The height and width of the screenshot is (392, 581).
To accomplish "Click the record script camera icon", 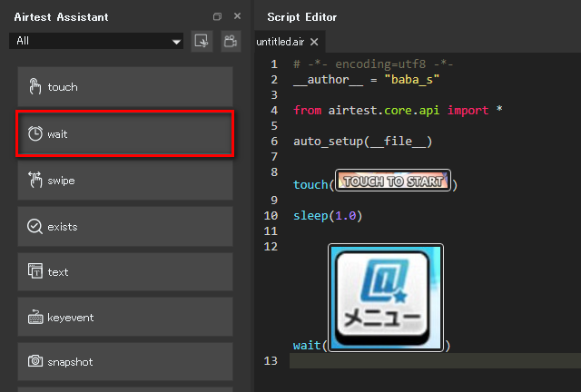I will 231,41.
